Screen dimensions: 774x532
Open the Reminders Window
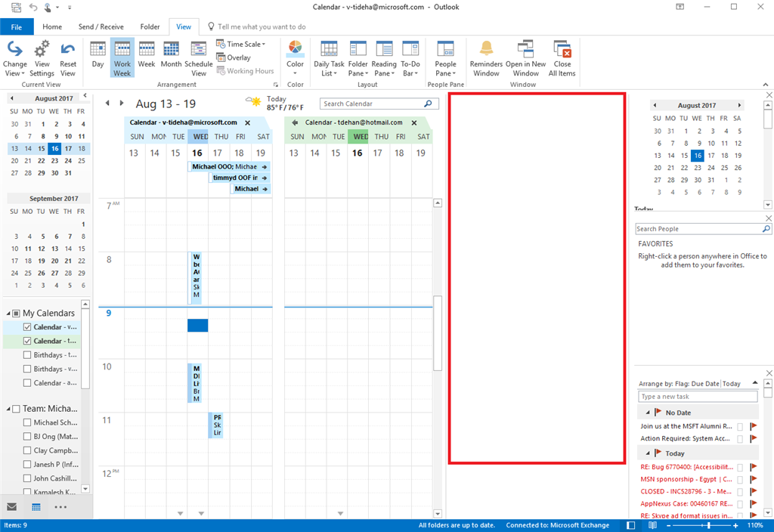point(486,57)
